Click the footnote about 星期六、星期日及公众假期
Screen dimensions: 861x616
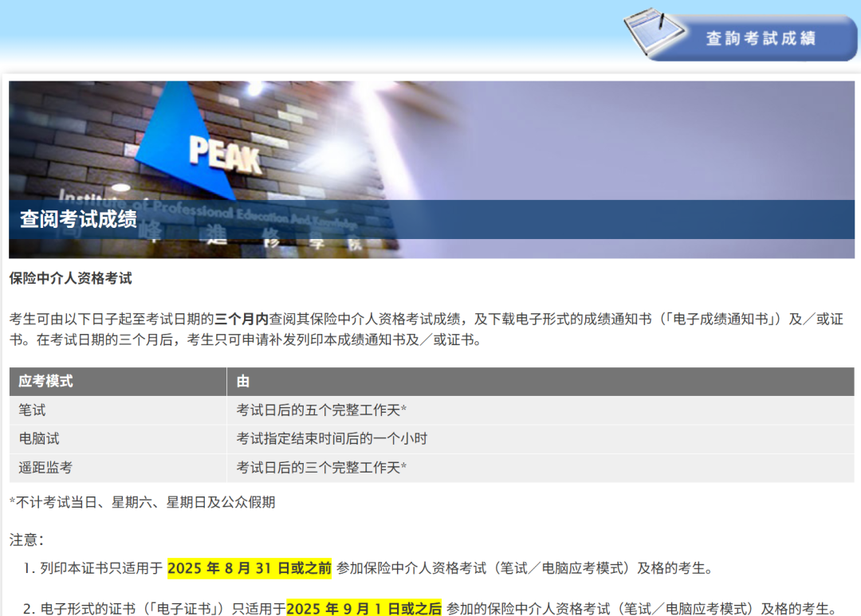coord(142,502)
